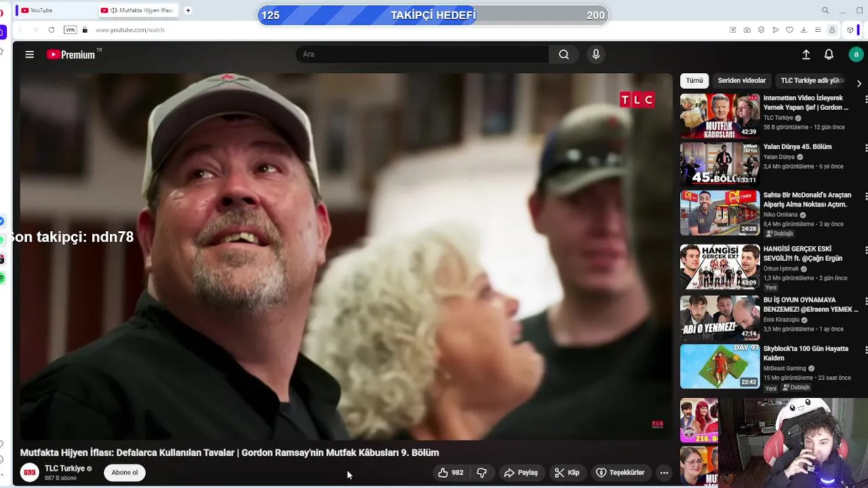The height and width of the screenshot is (488, 868).
Task: Search tabs with the title bar magnifier
Action: (825, 10)
